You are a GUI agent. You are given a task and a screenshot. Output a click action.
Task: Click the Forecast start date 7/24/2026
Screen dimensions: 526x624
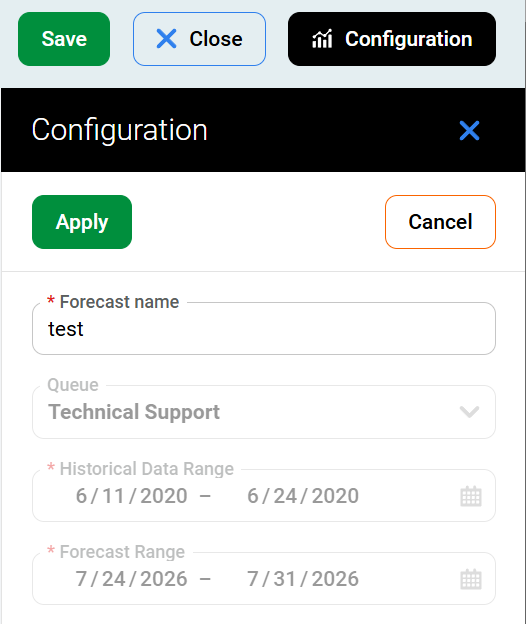132,579
